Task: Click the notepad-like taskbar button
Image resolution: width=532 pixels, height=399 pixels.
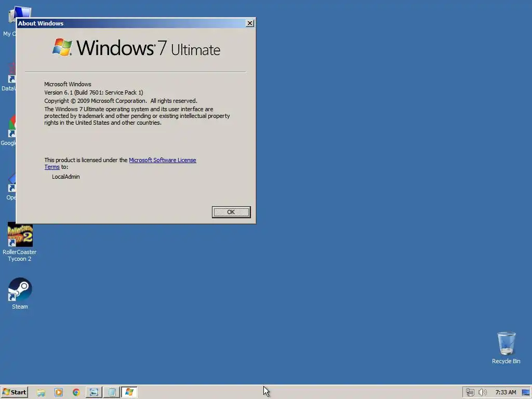Action: click(111, 392)
